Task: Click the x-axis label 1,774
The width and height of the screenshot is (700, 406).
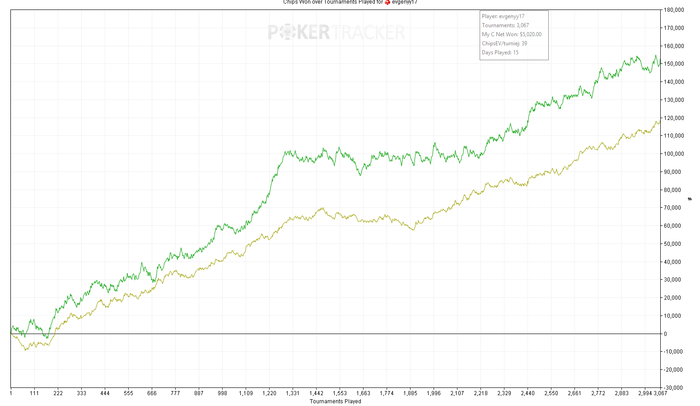Action: point(387,393)
